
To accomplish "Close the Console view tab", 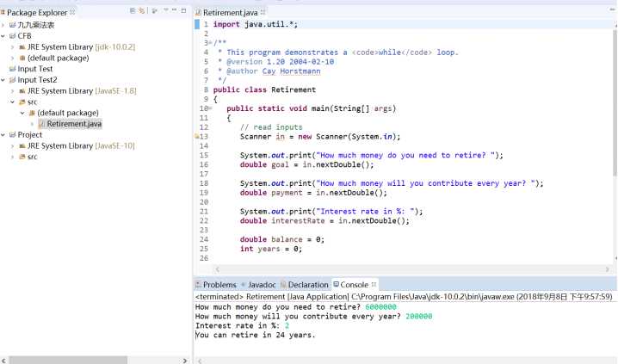I will point(374,284).
